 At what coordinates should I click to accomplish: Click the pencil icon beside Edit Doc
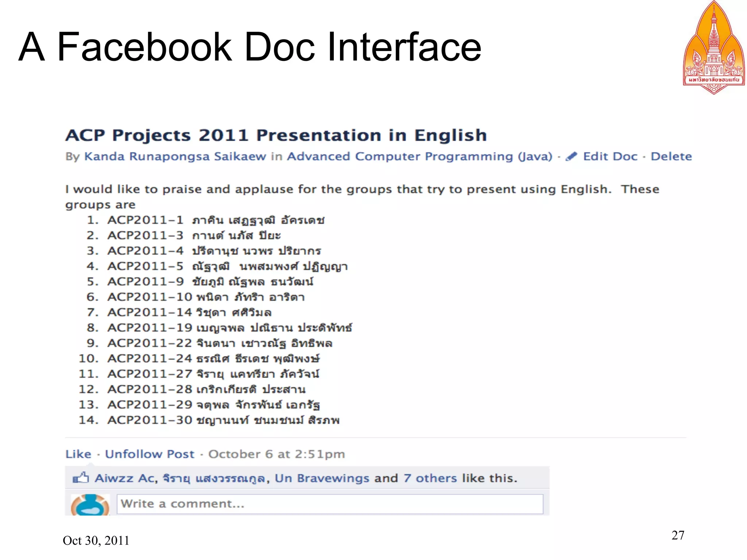click(571, 156)
